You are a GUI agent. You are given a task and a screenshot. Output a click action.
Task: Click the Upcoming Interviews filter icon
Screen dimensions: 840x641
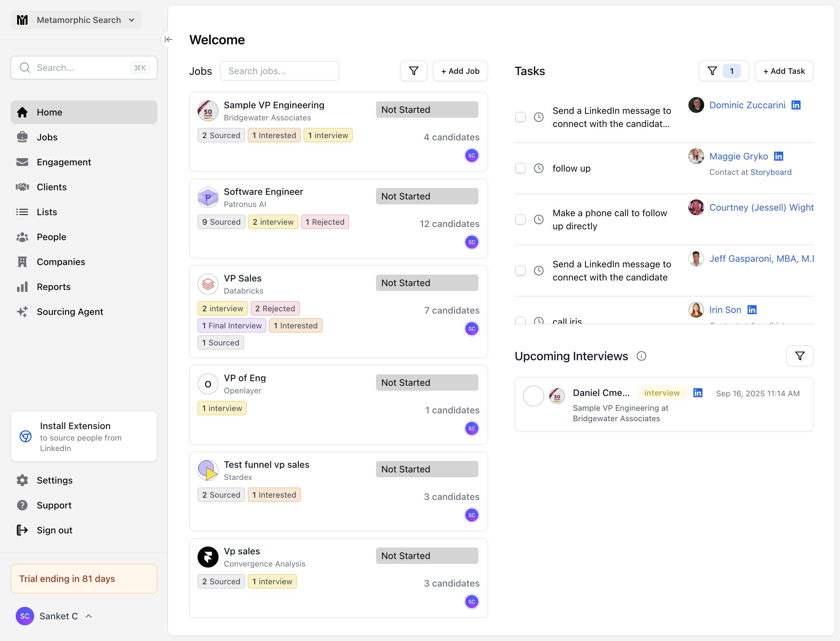[800, 356]
